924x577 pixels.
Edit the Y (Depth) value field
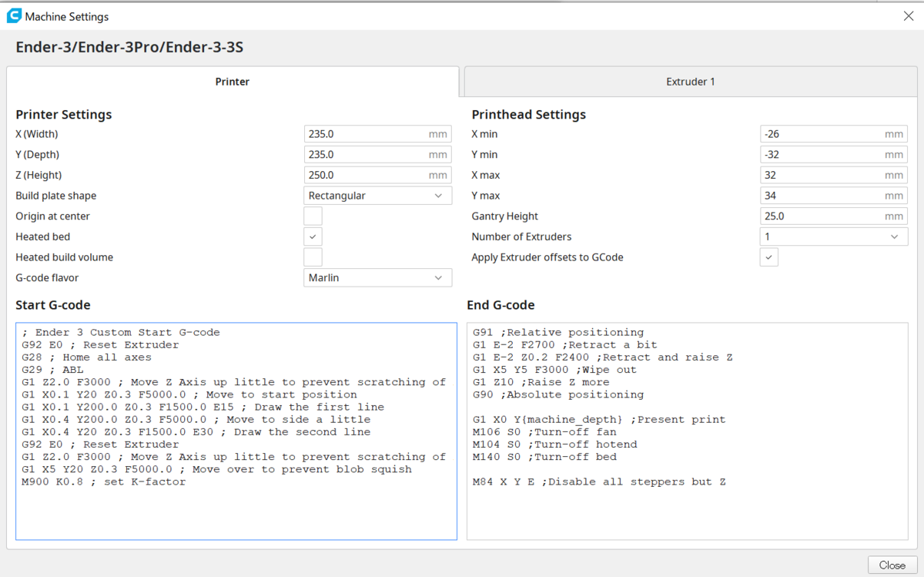[x=377, y=154]
